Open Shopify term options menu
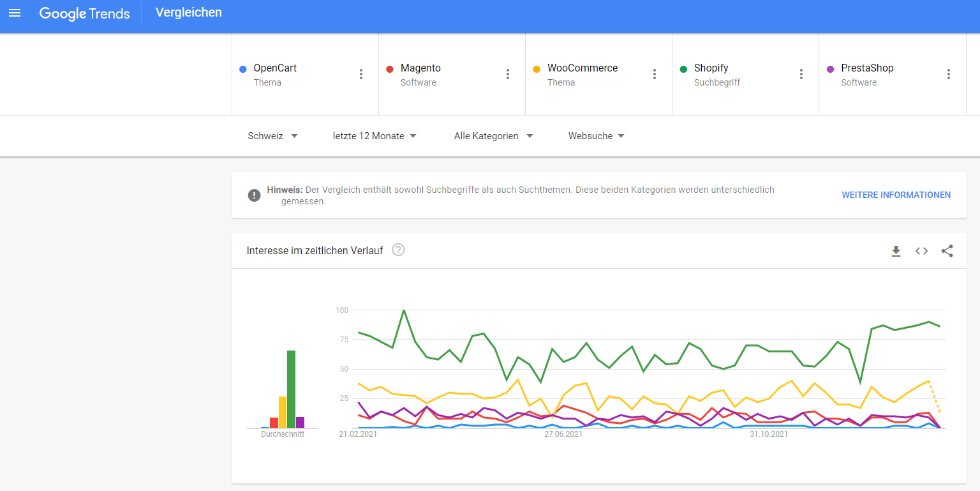The height and width of the screenshot is (491, 980). [801, 74]
